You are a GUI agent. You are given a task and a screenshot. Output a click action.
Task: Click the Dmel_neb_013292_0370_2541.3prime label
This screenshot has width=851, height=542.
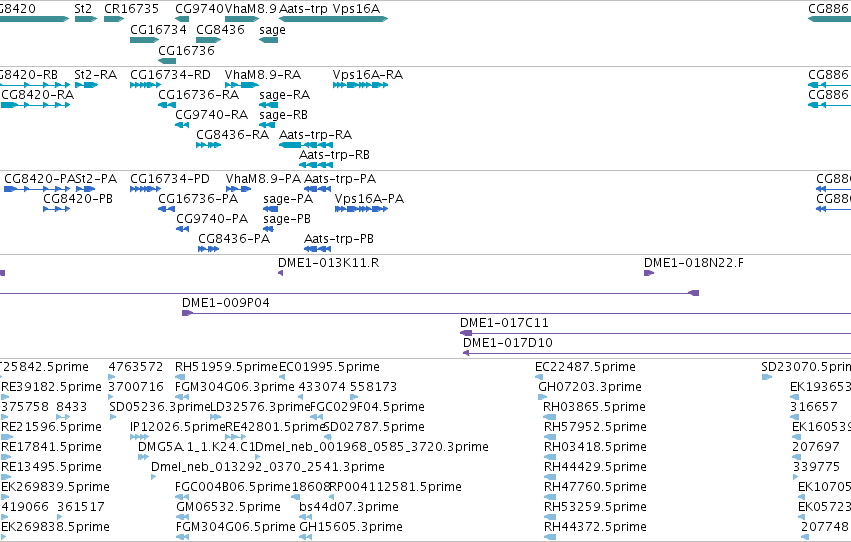coord(268,467)
